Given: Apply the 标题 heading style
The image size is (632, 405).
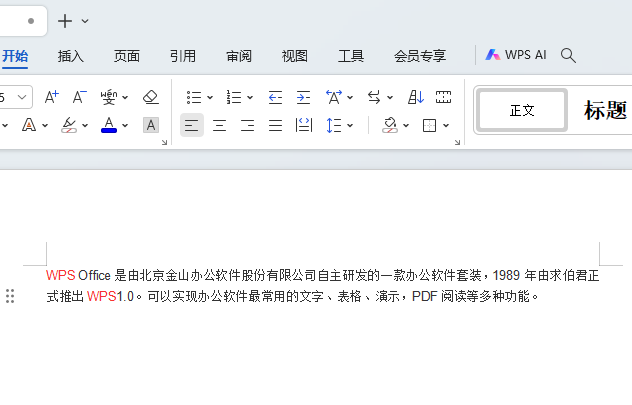Looking at the screenshot, I should click(605, 110).
